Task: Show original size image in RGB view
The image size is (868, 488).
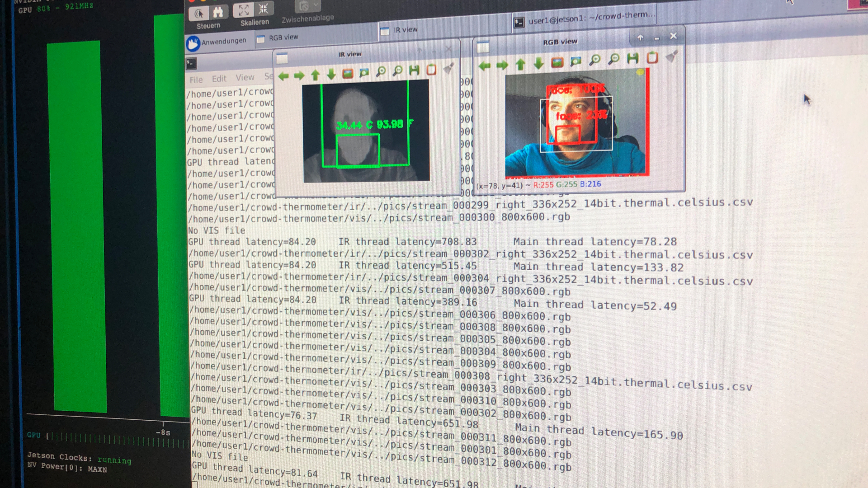Action: point(557,62)
